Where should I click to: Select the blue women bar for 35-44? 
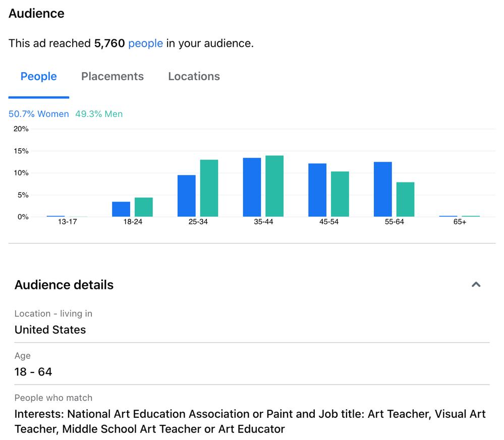[252, 187]
